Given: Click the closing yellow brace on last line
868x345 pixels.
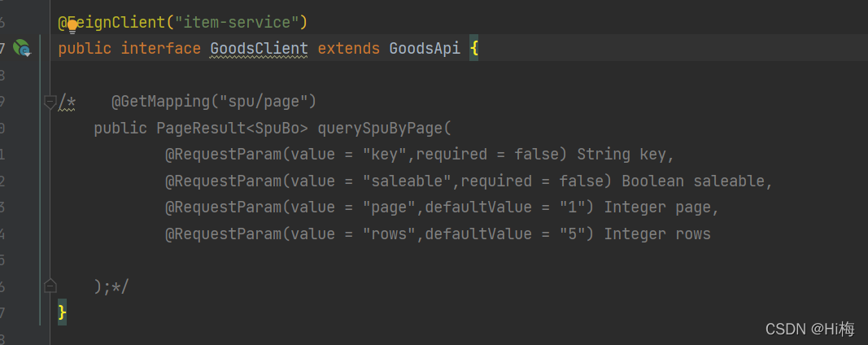Looking at the screenshot, I should (x=62, y=313).
